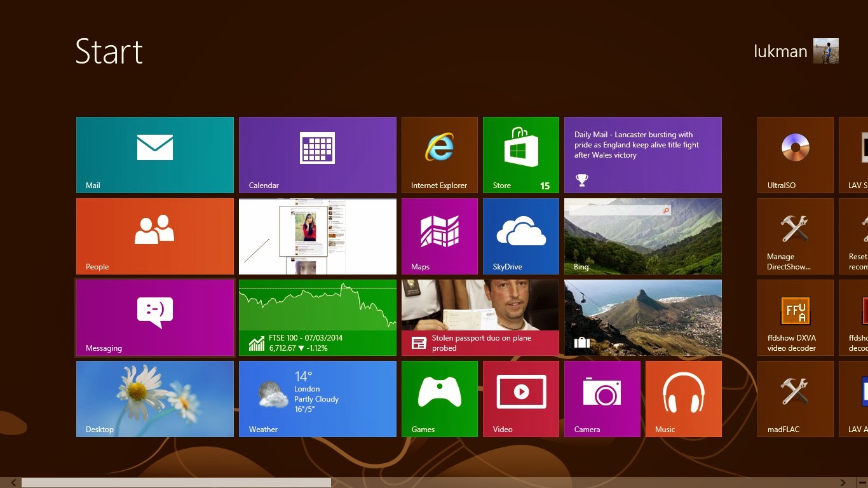The height and width of the screenshot is (488, 868).
Task: Open Stolen passport duo news tile
Action: point(480,318)
